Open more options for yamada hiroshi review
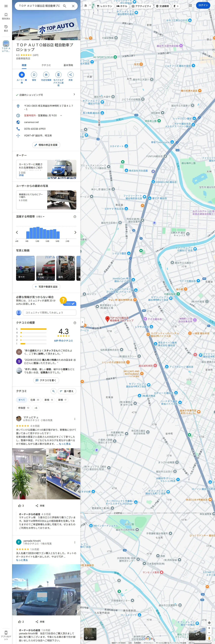The height and width of the screenshot is (644, 215). click(75, 543)
